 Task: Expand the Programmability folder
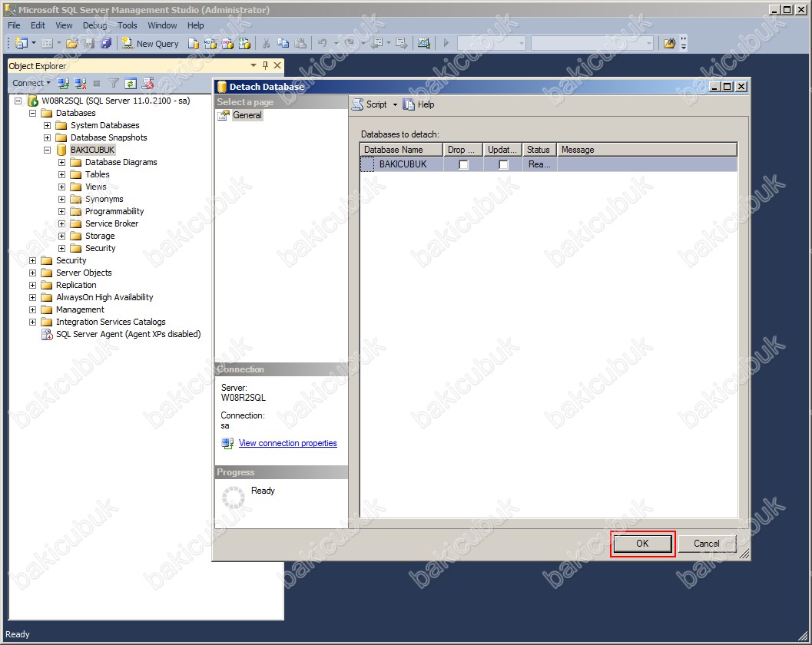point(61,211)
